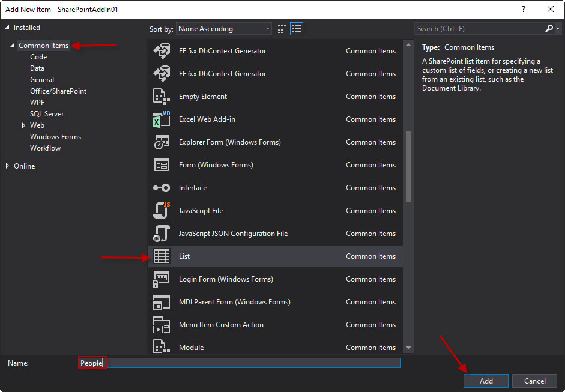Screen dimensions: 565x392
Task: Switch to medium icons view
Action: pos(282,29)
